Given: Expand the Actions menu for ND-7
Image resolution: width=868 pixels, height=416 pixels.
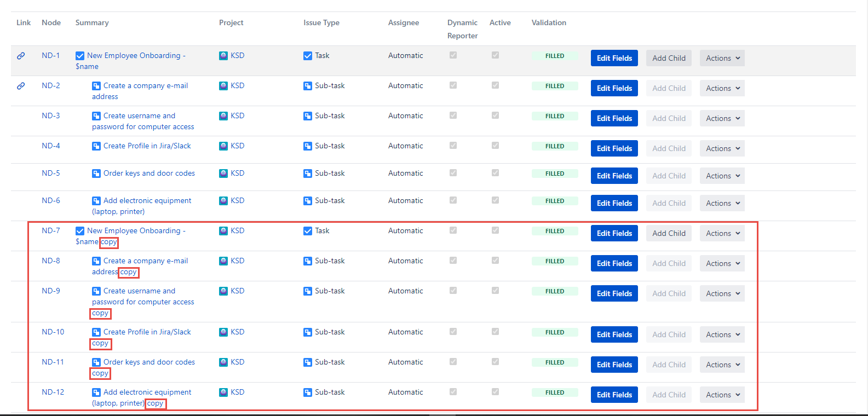Looking at the screenshot, I should pos(722,233).
